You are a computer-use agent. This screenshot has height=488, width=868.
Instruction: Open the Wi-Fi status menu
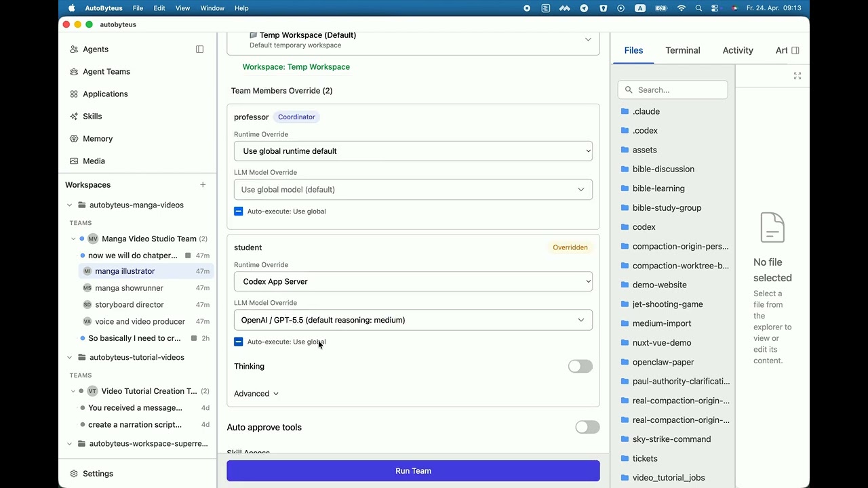tap(681, 8)
